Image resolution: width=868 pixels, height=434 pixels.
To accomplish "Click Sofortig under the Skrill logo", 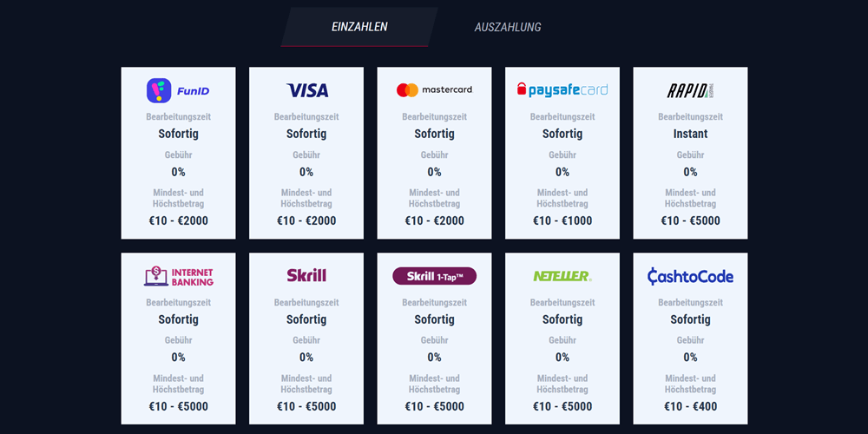I will (x=306, y=319).
